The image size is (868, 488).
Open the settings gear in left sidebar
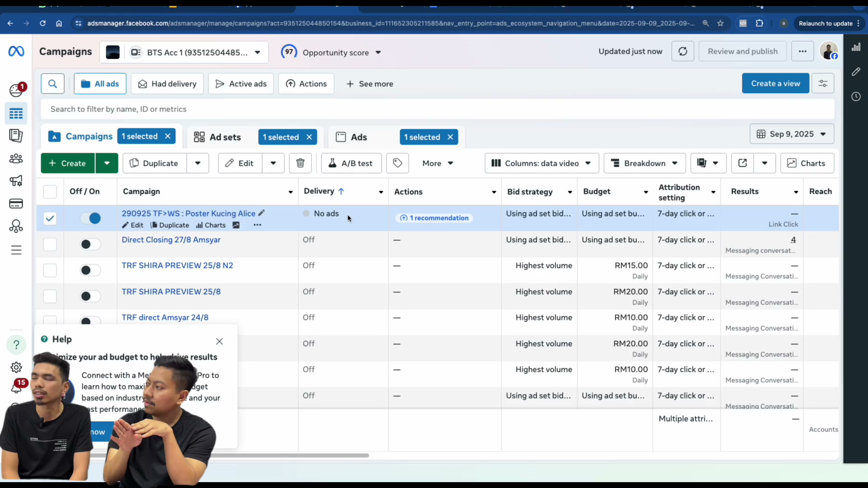[x=16, y=367]
